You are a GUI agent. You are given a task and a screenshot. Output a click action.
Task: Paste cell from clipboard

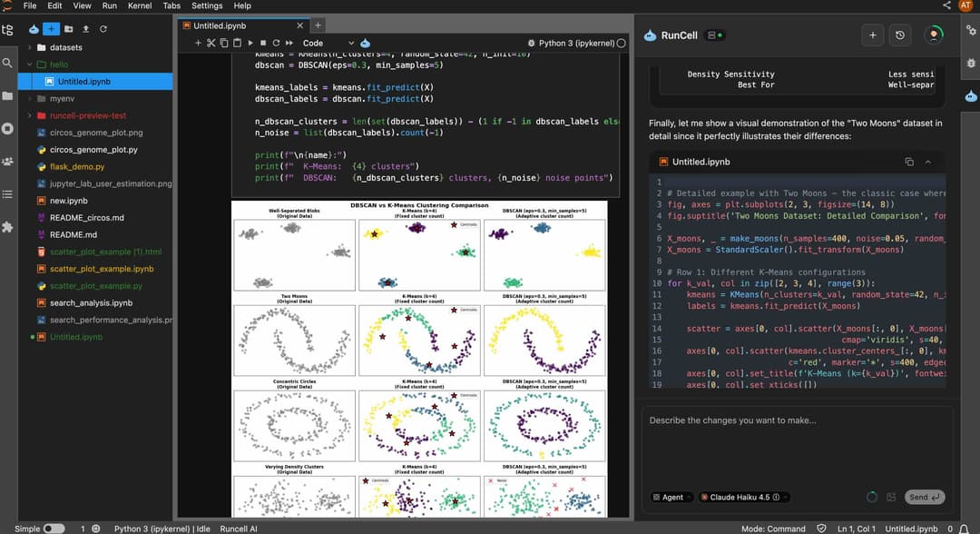237,44
